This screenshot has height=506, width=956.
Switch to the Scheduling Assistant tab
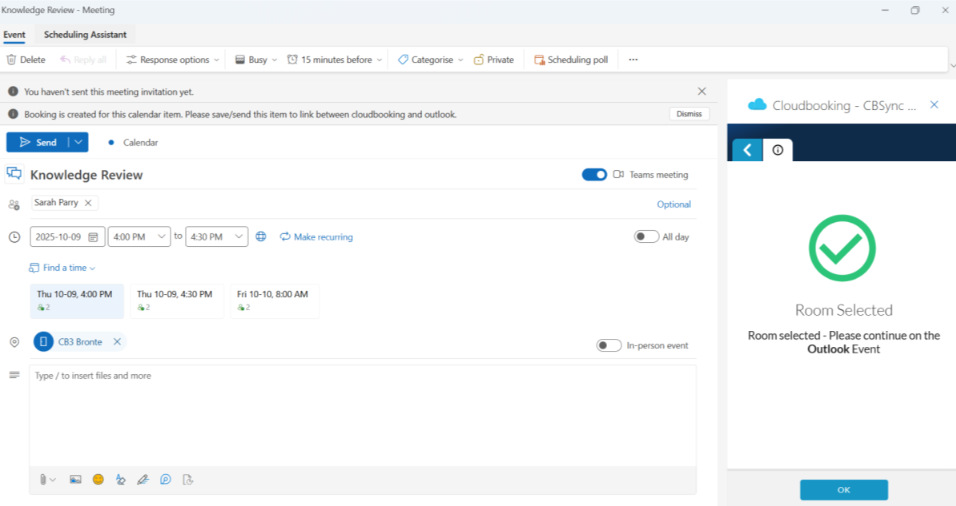(85, 35)
